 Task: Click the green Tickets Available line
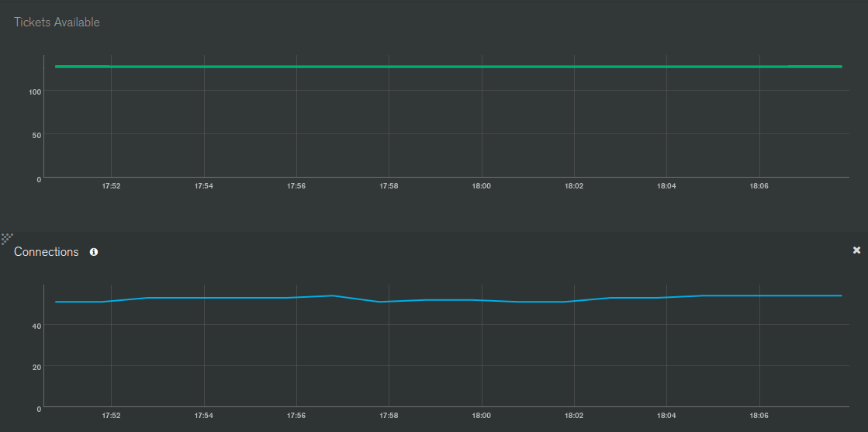tap(448, 67)
